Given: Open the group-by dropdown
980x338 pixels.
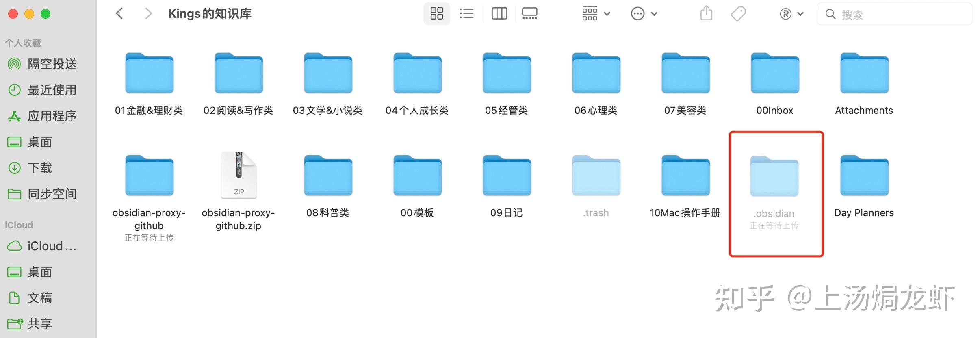Looking at the screenshot, I should [596, 14].
